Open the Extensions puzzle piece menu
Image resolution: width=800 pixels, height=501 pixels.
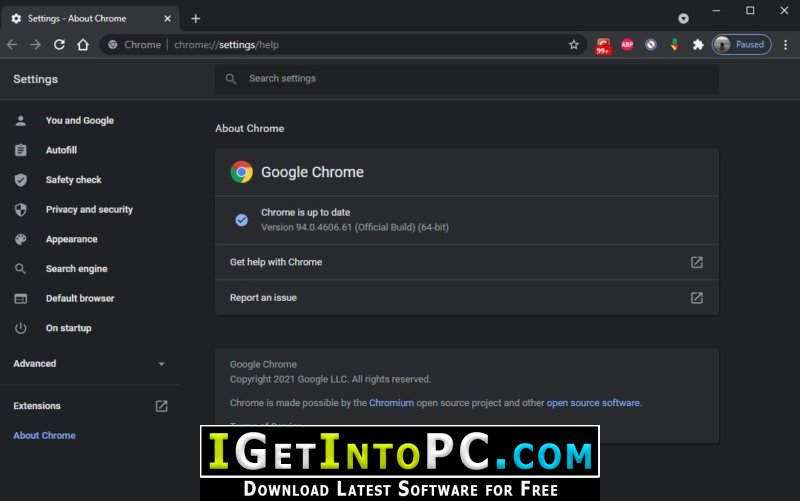(x=698, y=45)
